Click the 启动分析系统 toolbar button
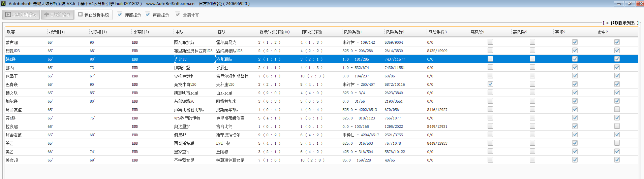 [21, 15]
